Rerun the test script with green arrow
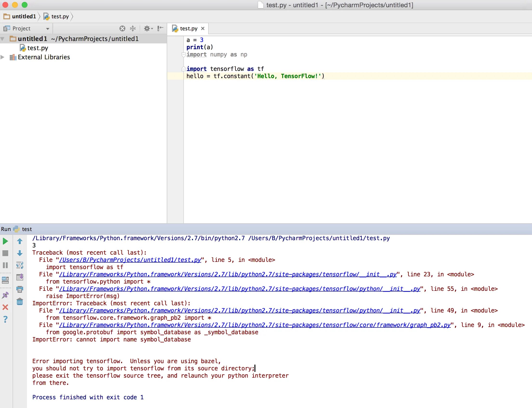 (x=5, y=241)
